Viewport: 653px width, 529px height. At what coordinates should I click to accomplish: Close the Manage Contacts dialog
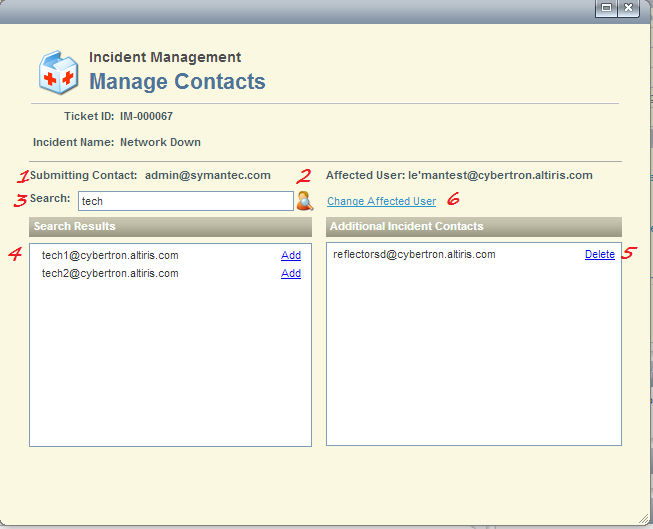pyautogui.click(x=628, y=8)
